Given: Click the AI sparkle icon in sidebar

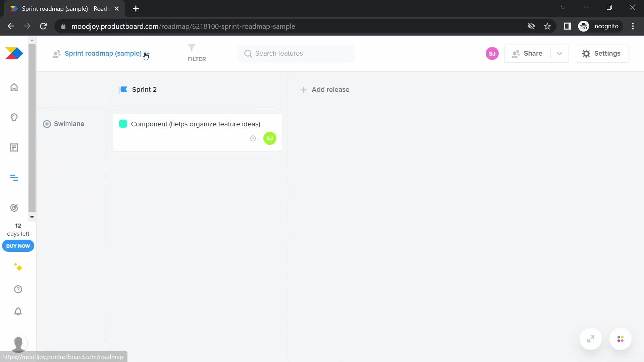Looking at the screenshot, I should pyautogui.click(x=18, y=267).
